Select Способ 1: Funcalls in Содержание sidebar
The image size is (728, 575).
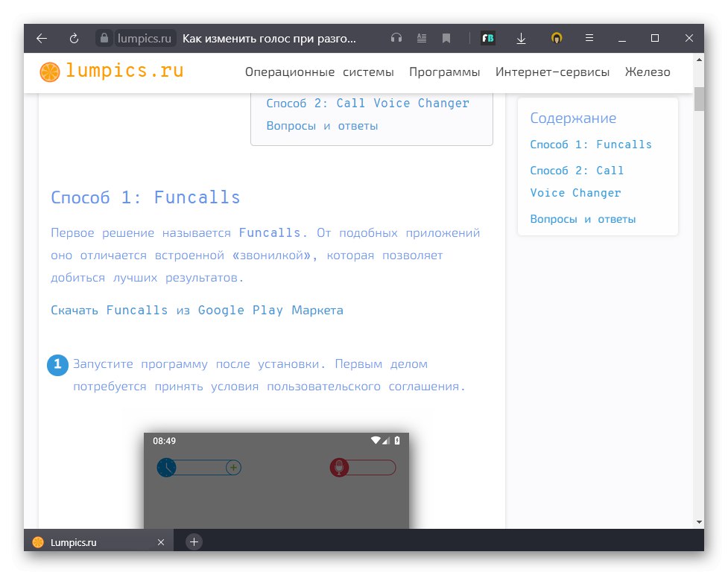coord(592,144)
